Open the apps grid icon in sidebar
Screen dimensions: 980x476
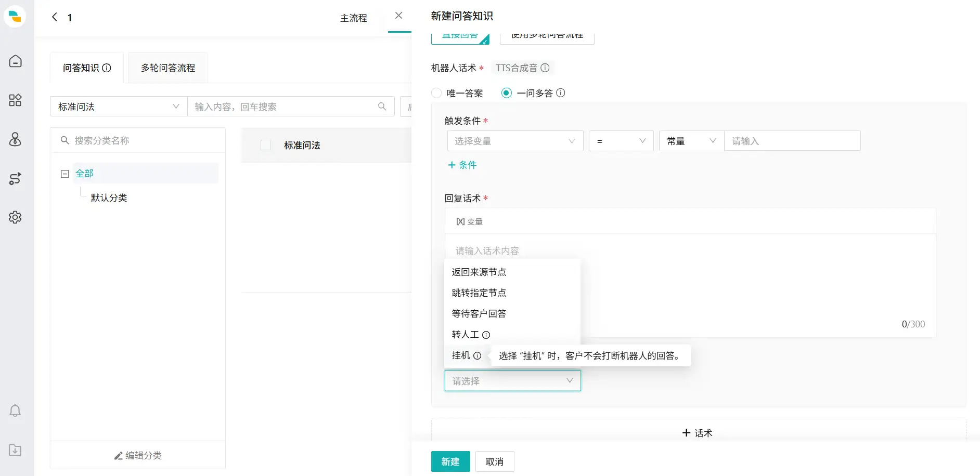coord(15,100)
